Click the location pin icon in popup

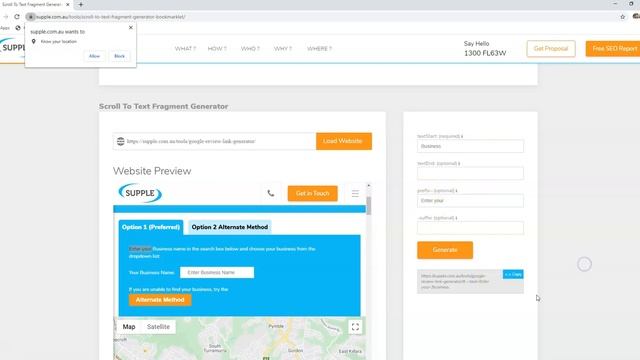[x=34, y=41]
